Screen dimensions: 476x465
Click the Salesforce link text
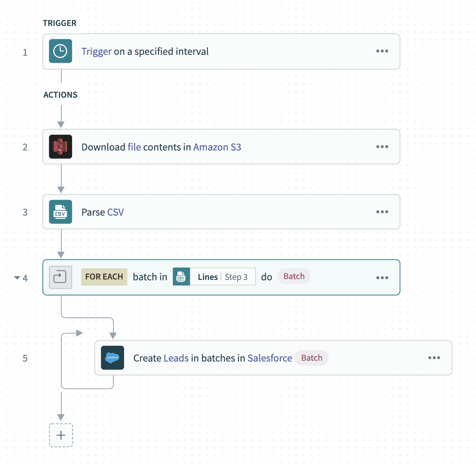270,358
